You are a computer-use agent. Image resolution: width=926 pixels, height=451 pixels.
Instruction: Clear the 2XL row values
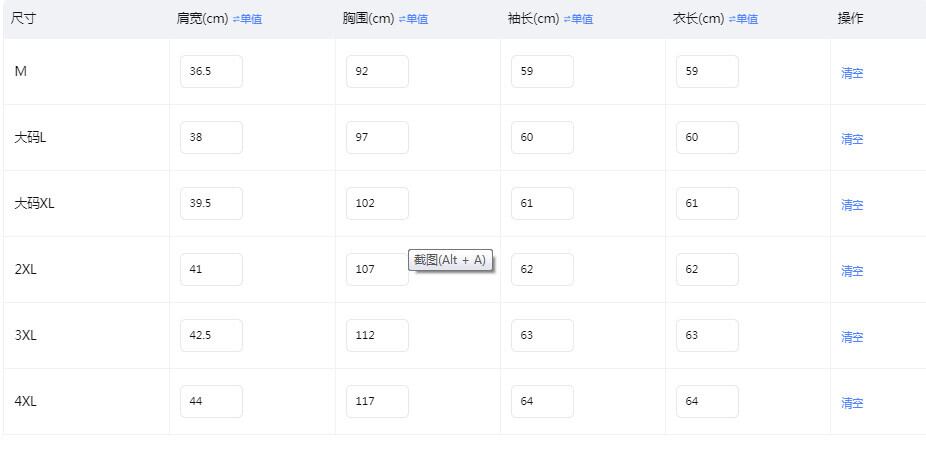click(x=852, y=271)
